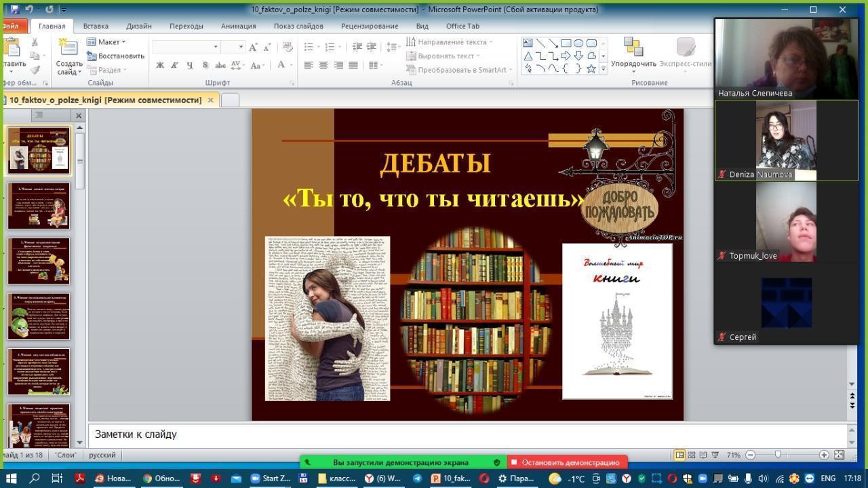The image size is (868, 488).
Task: Click the Упорядочить arrange icon
Action: 633,48
